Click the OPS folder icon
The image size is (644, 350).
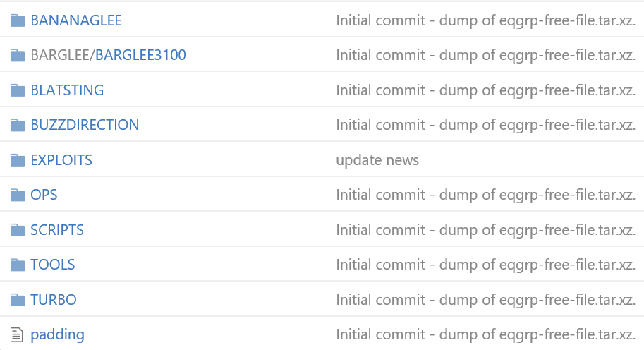pos(17,195)
